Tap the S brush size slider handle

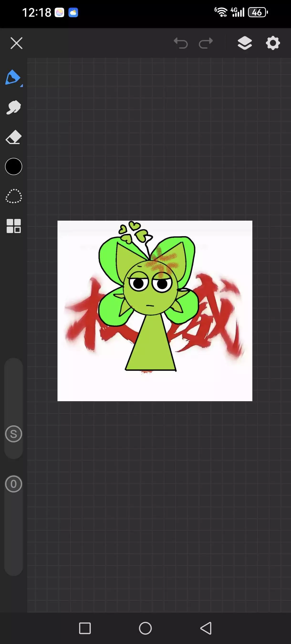14,434
